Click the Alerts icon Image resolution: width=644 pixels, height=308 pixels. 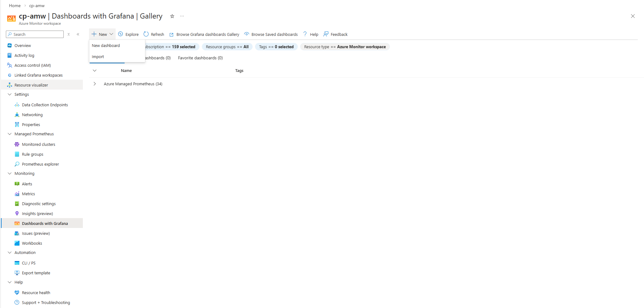[17, 184]
